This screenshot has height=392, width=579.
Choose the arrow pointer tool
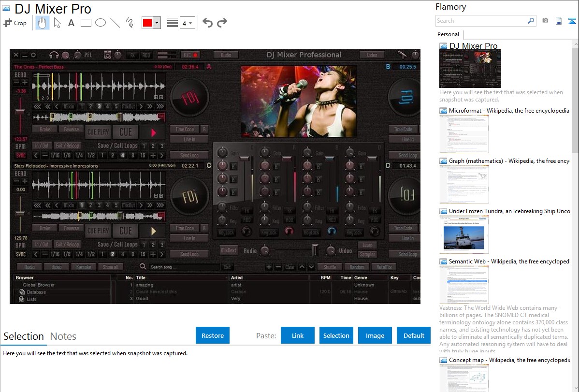click(x=57, y=23)
